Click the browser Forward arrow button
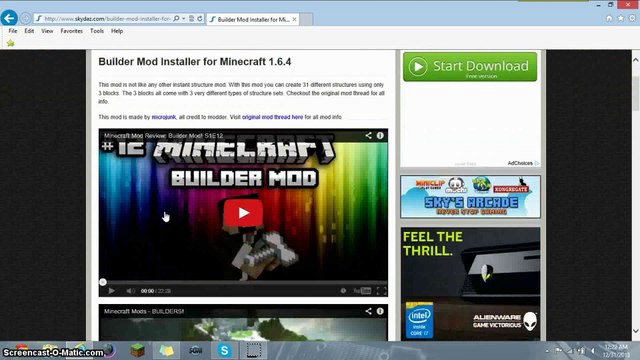 point(25,18)
